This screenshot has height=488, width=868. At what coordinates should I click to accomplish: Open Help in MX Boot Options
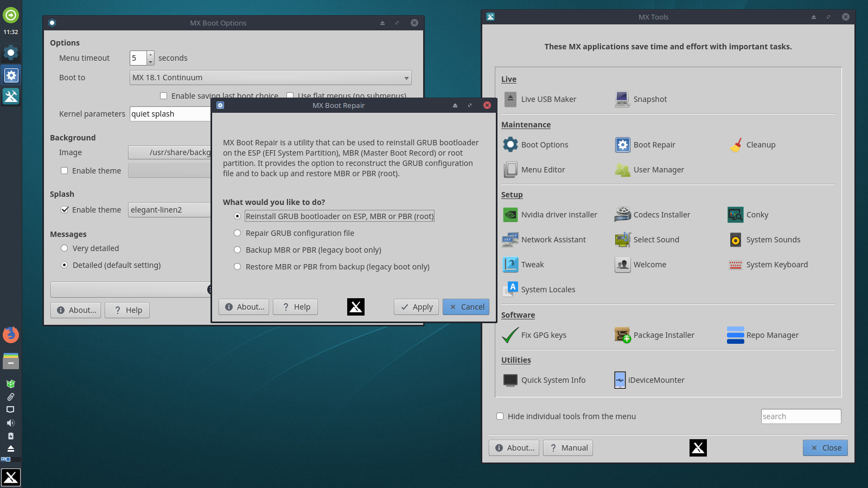pos(127,310)
